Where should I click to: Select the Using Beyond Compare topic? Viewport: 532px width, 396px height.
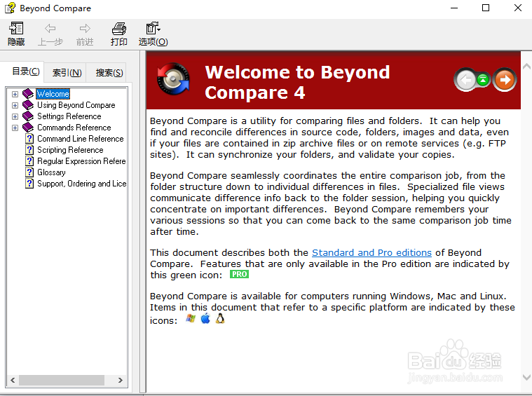(x=76, y=105)
